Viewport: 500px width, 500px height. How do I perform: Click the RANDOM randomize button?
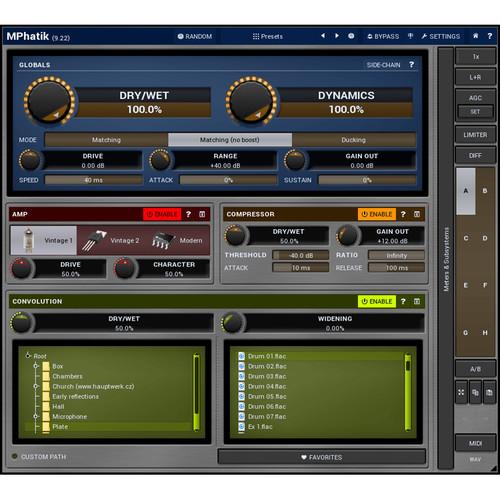click(x=195, y=36)
